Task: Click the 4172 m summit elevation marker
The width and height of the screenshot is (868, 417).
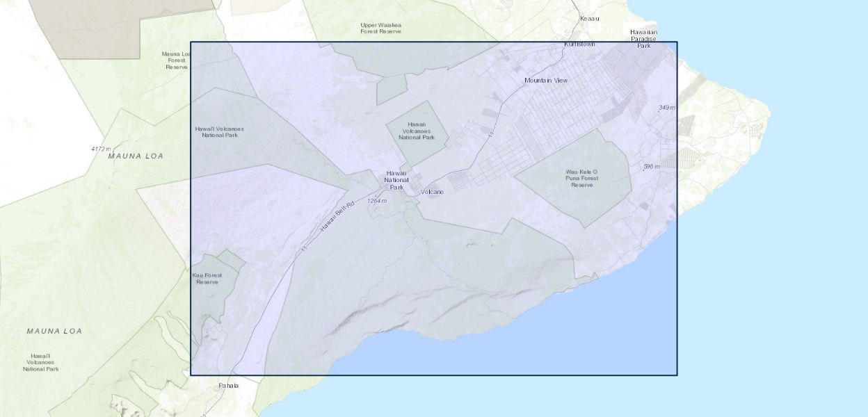Action: (101, 149)
